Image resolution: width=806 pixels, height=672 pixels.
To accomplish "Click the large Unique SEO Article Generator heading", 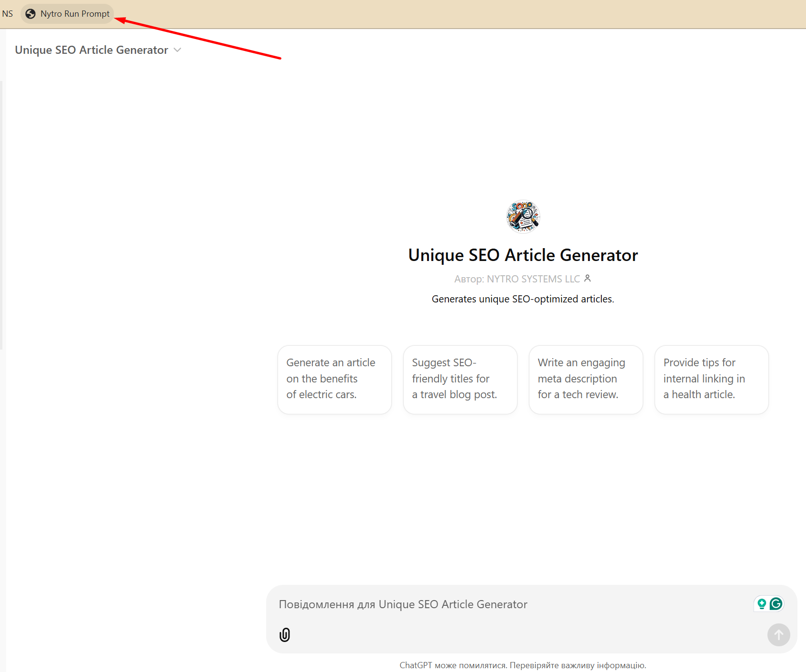I will (523, 255).
